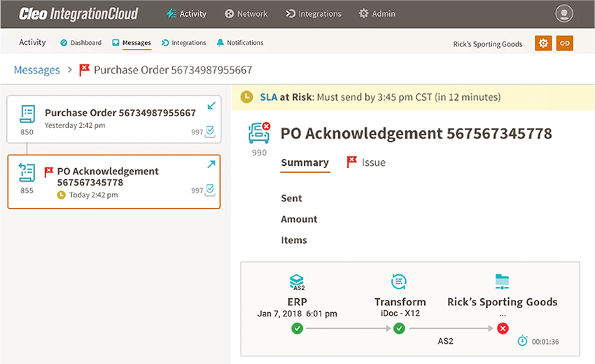Click the Items label
Image resolution: width=595 pixels, height=364 pixels.
point(294,240)
